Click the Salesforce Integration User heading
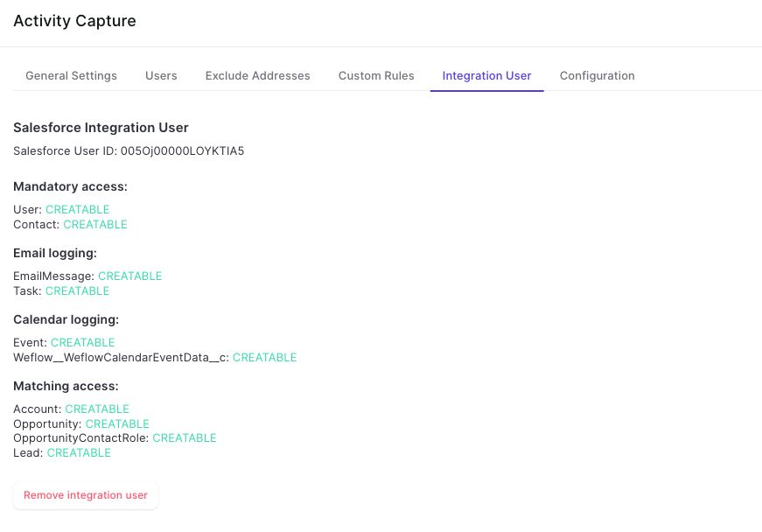 click(101, 128)
